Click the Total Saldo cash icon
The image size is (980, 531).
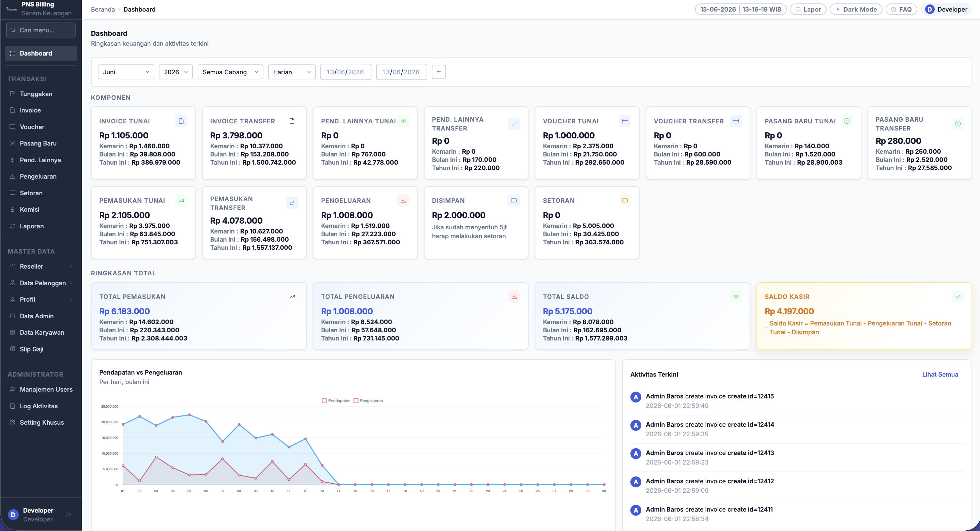(736, 297)
